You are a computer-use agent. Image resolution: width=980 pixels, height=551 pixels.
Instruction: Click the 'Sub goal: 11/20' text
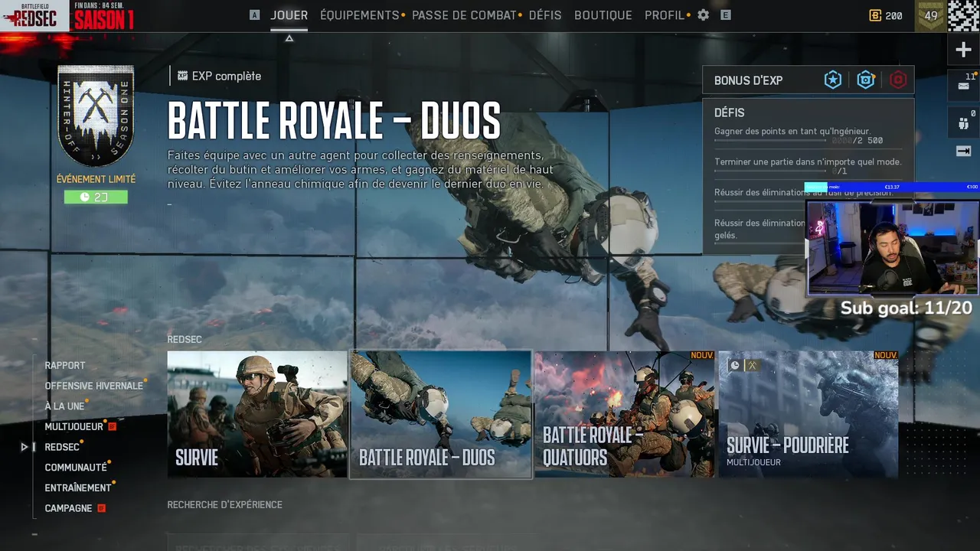coord(906,308)
